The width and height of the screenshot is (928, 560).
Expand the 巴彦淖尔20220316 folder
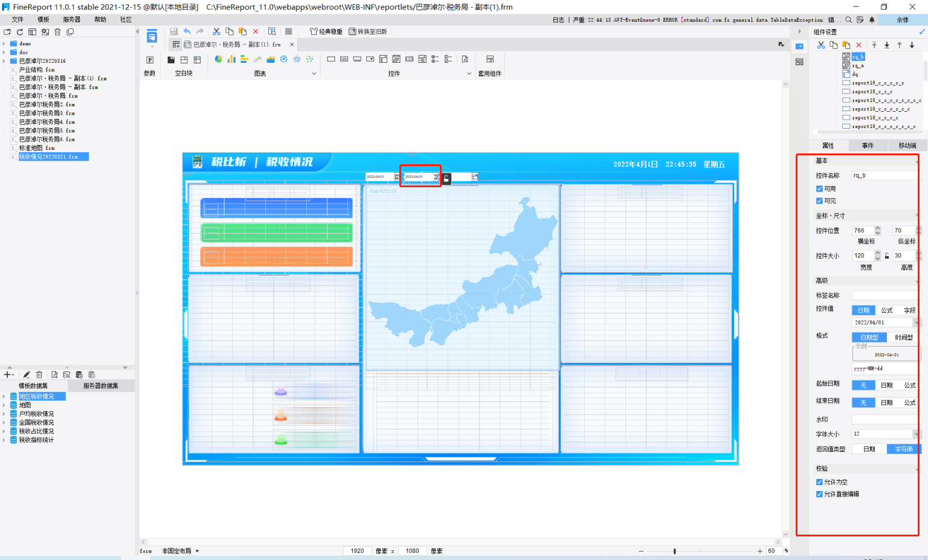pyautogui.click(x=4, y=61)
